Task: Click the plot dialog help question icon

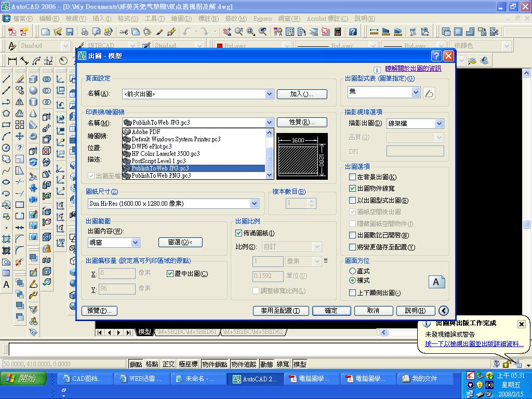Action: [436, 56]
